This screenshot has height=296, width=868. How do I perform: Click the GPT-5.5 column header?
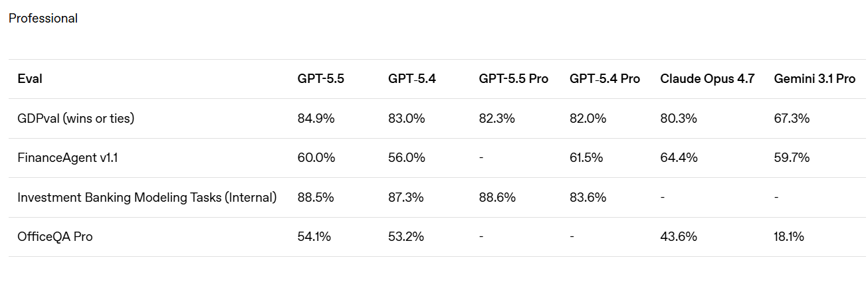click(x=320, y=79)
